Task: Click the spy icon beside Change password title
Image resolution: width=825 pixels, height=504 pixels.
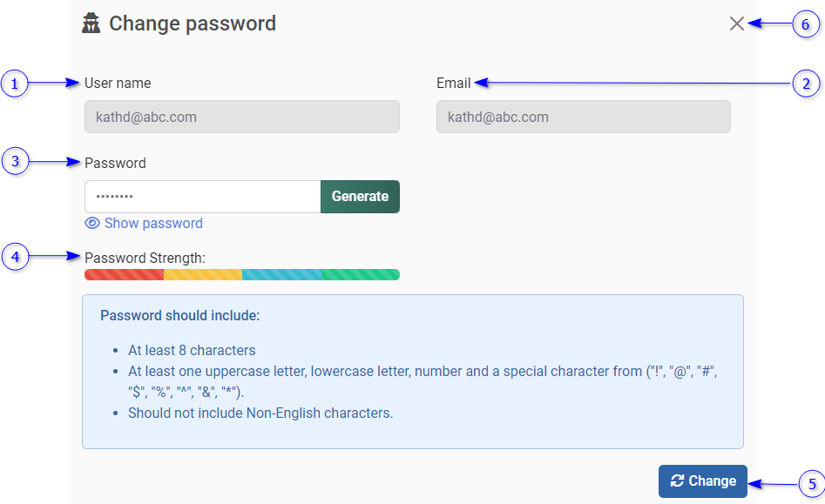Action: (x=91, y=24)
